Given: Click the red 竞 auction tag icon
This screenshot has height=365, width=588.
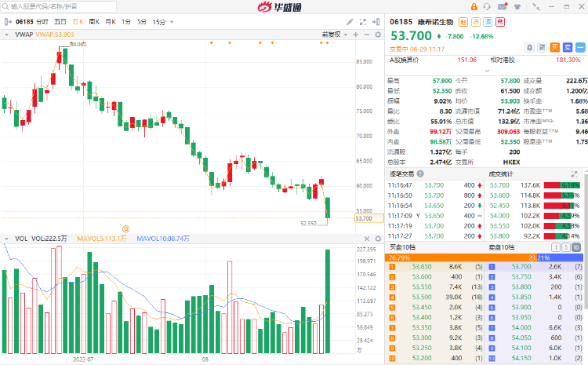Looking at the screenshot, I should [500, 22].
